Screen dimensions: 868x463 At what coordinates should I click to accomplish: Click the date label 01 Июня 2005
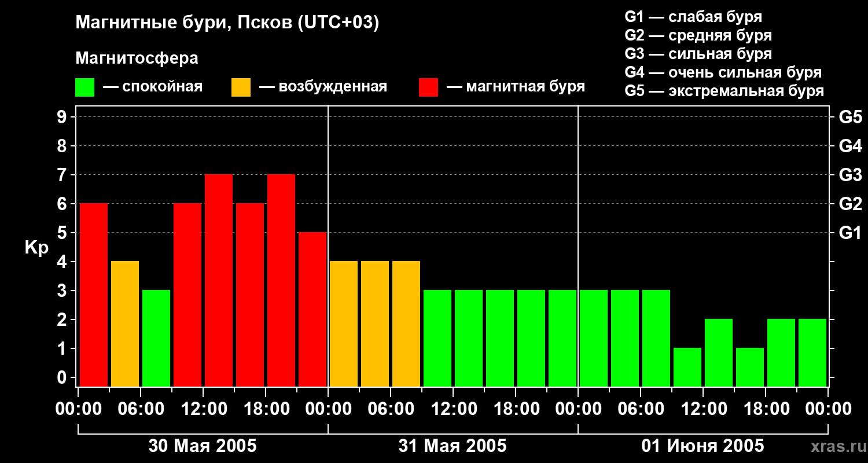click(x=703, y=446)
